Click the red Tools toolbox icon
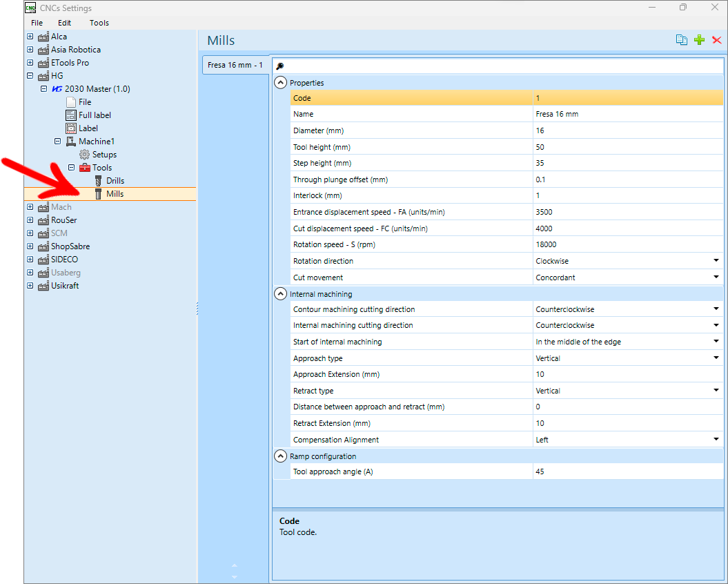Image resolution: width=728 pixels, height=584 pixels. [x=84, y=168]
